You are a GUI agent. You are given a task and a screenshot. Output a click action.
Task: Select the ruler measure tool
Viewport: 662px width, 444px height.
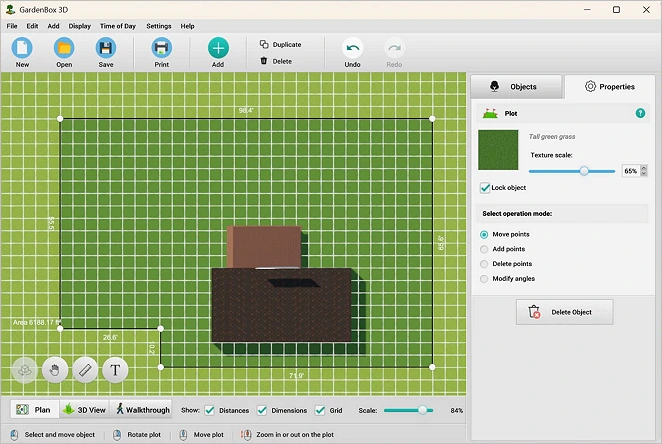pyautogui.click(x=85, y=371)
